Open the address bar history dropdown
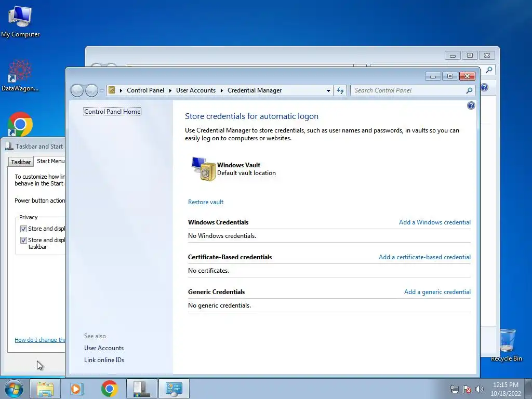This screenshot has height=399, width=532. coord(328,90)
